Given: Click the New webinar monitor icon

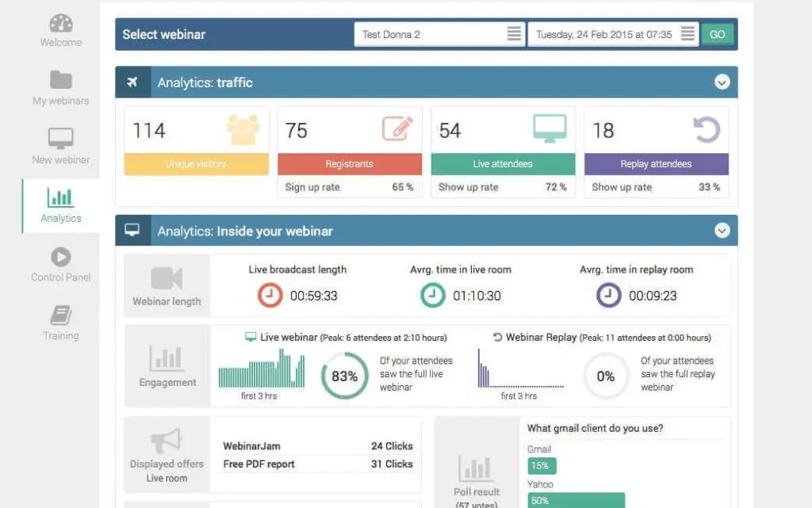Looking at the screenshot, I should pyautogui.click(x=60, y=138).
